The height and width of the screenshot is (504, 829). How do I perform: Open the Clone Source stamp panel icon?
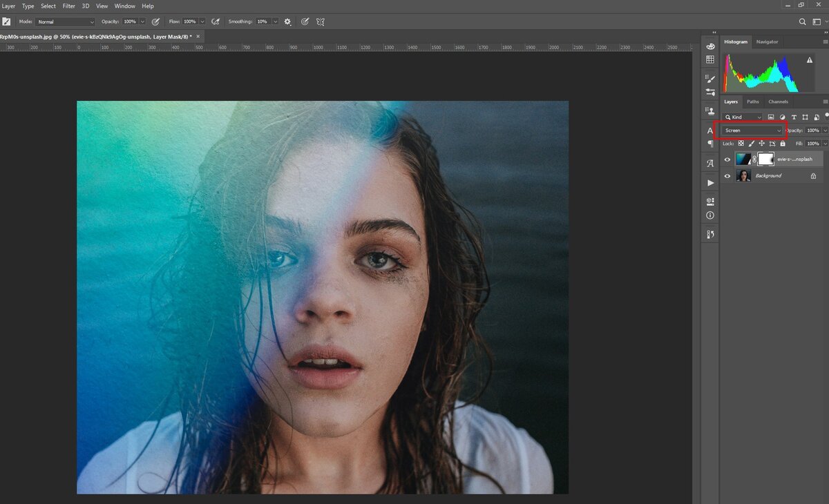pos(710,110)
